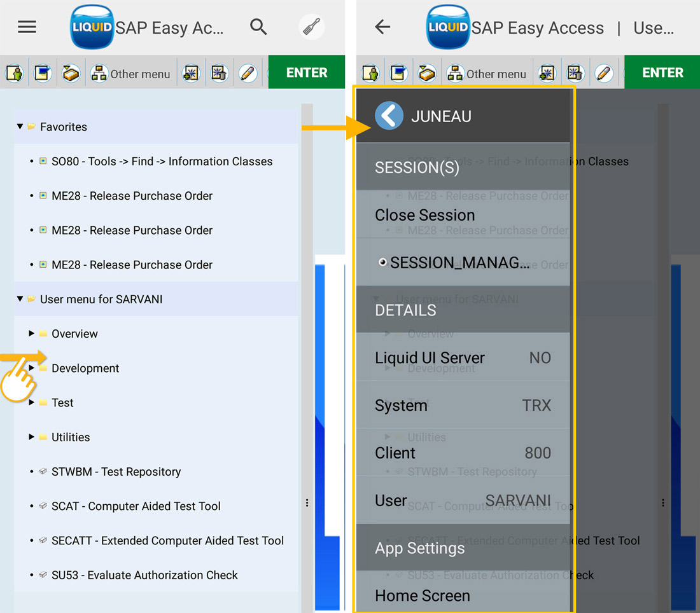Click the pencil Change favorites icon, left toolbar
Screen dimensions: 700x613
pyautogui.click(x=248, y=73)
